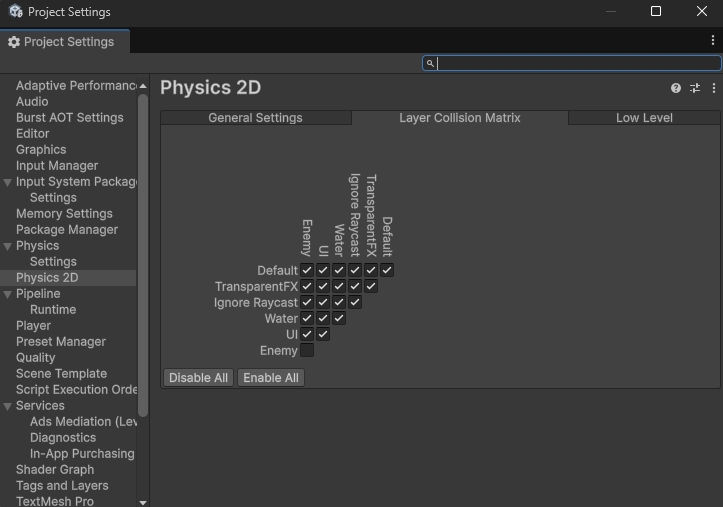Open In-App Purchasing settings

(82, 454)
